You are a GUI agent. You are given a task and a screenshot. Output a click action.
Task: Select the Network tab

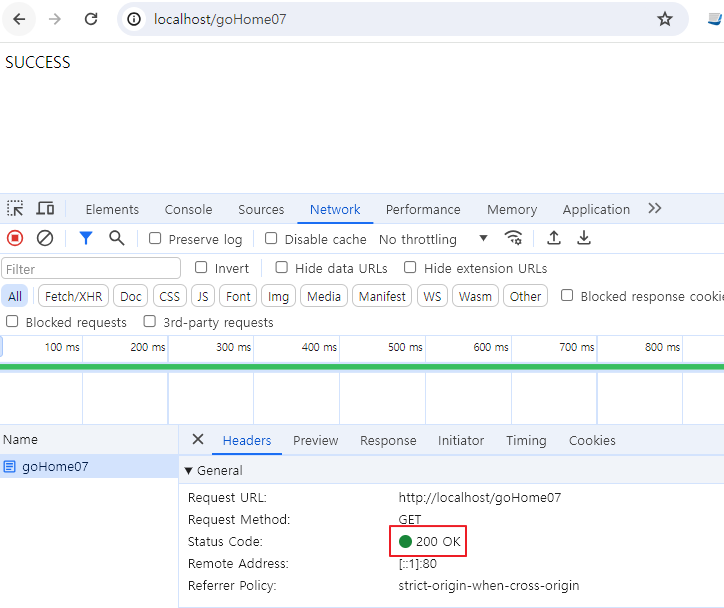pyautogui.click(x=335, y=210)
